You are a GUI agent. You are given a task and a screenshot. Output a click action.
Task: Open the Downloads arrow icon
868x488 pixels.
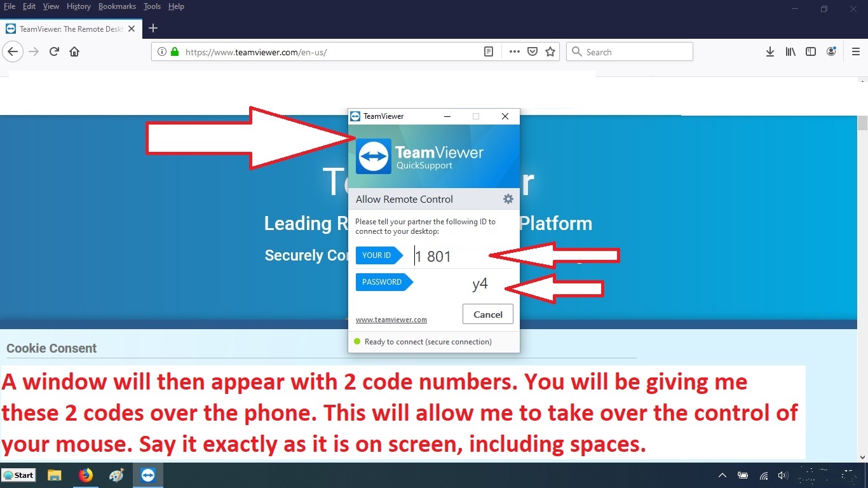[x=770, y=52]
